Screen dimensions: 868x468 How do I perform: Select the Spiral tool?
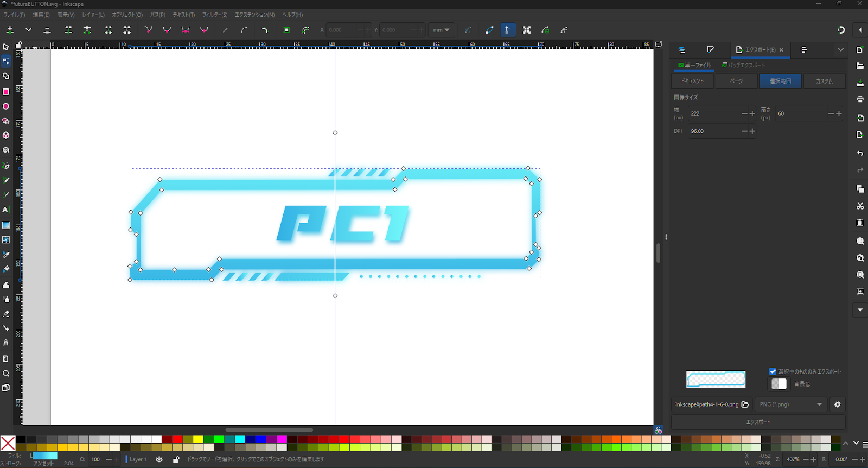(6, 150)
